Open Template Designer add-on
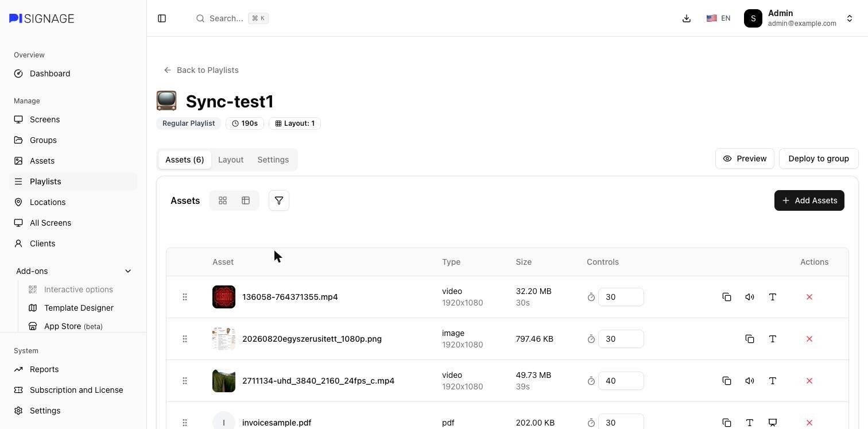The height and width of the screenshot is (429, 868). (79, 308)
